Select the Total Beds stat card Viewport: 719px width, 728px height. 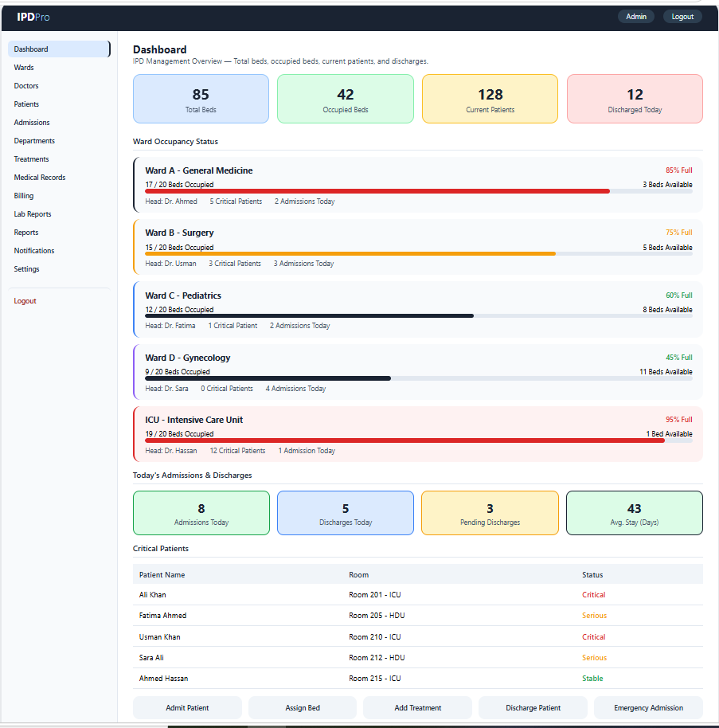[x=201, y=99]
